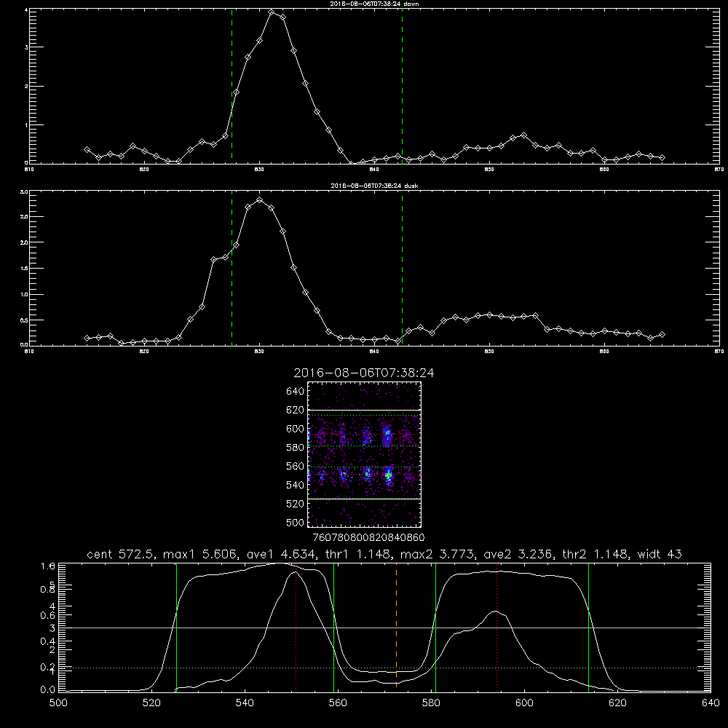Click the dawn plot title text
Screen dimensions: 728x728
374,4
